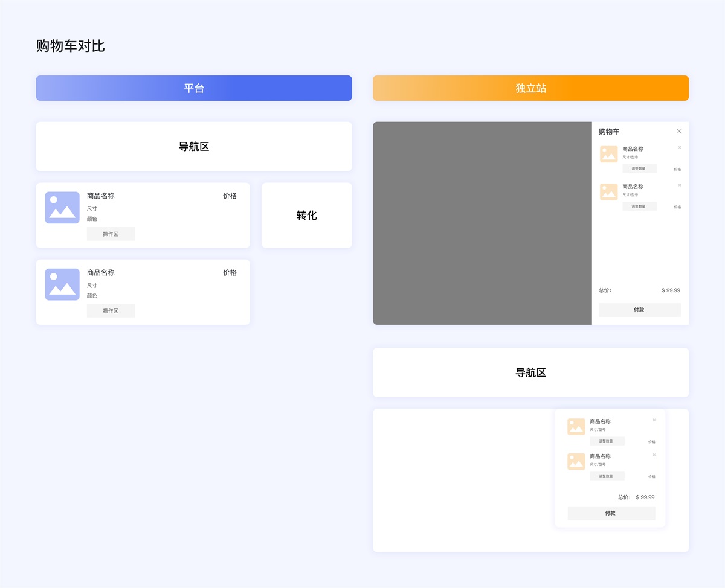Remove second item in side drawer cart

point(679,185)
